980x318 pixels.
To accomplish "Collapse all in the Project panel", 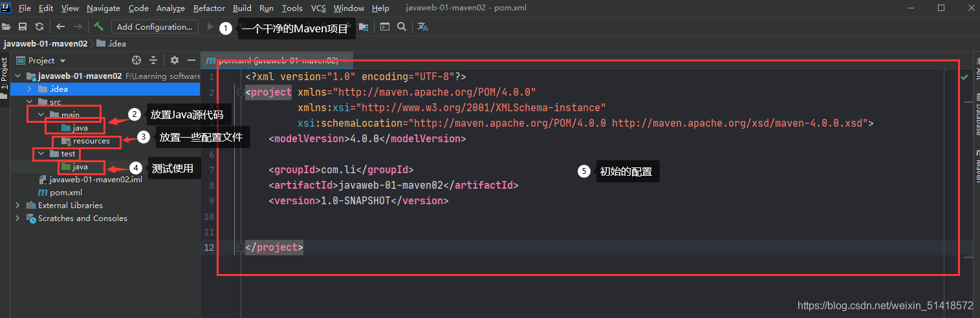I will [x=153, y=60].
